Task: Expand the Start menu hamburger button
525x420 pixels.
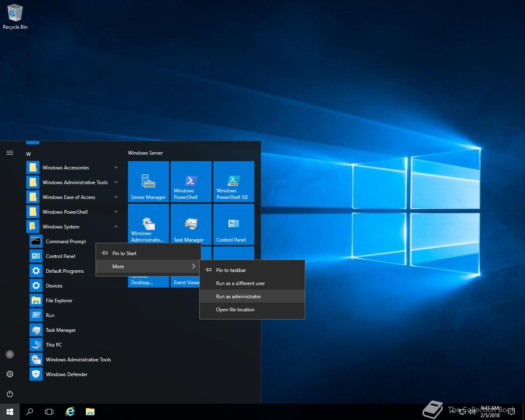Action: click(10, 153)
